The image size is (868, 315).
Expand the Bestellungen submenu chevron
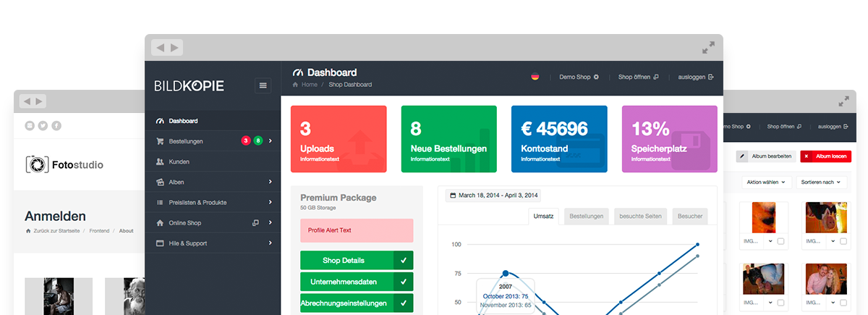(x=270, y=140)
